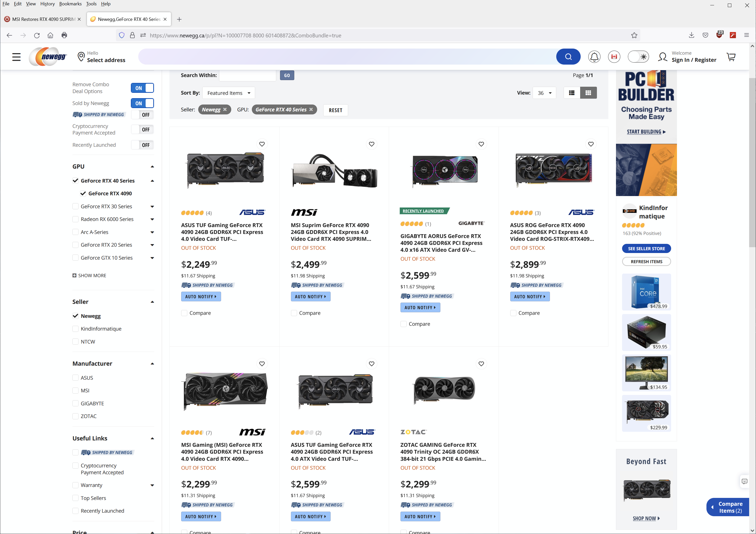Screen dimensions: 756x534
Task: Open the live chat feedback icon
Action: pyautogui.click(x=744, y=481)
